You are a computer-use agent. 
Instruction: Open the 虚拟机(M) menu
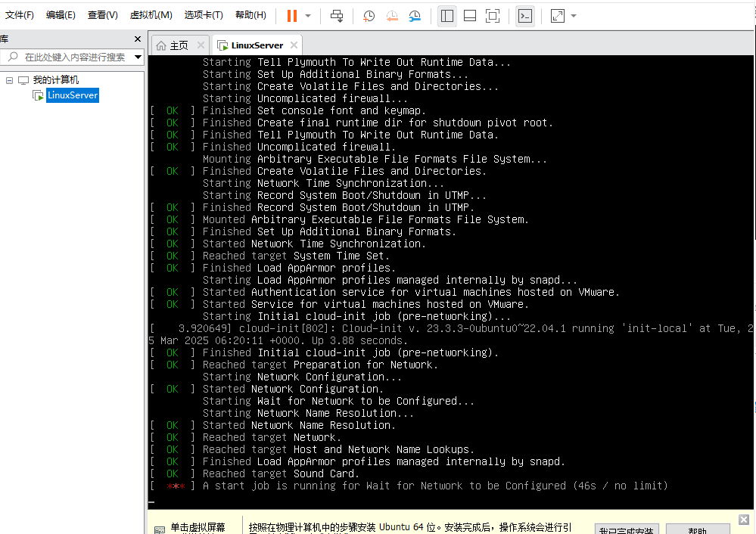[151, 15]
